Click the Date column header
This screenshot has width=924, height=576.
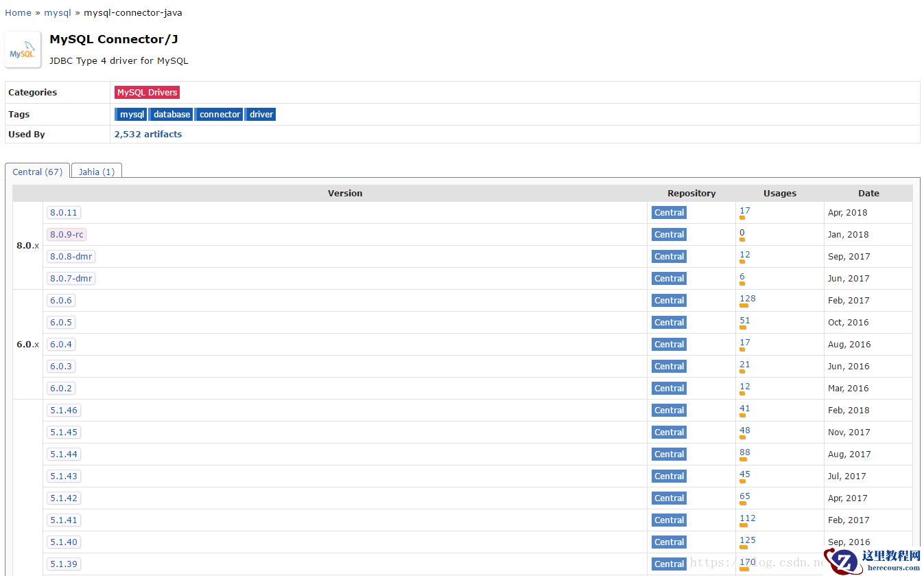click(868, 193)
